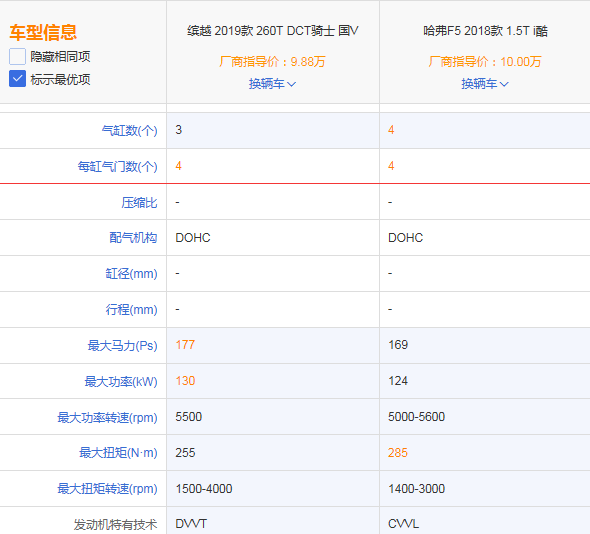Image resolution: width=590 pixels, height=534 pixels.
Task: Click the 行程(mm) parameter label
Action: (131, 310)
